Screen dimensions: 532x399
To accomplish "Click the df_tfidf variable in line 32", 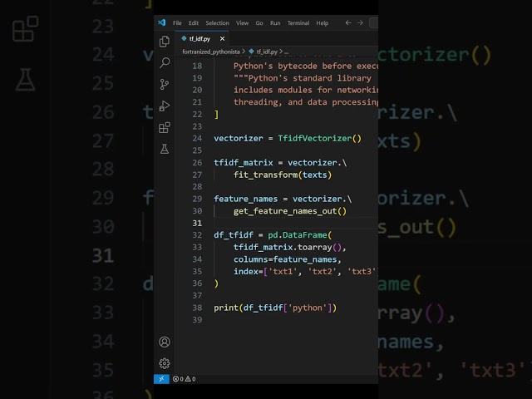I will (234, 235).
